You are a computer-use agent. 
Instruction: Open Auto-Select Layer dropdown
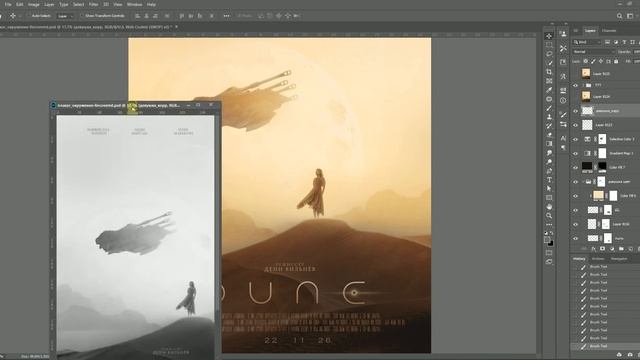[65, 16]
